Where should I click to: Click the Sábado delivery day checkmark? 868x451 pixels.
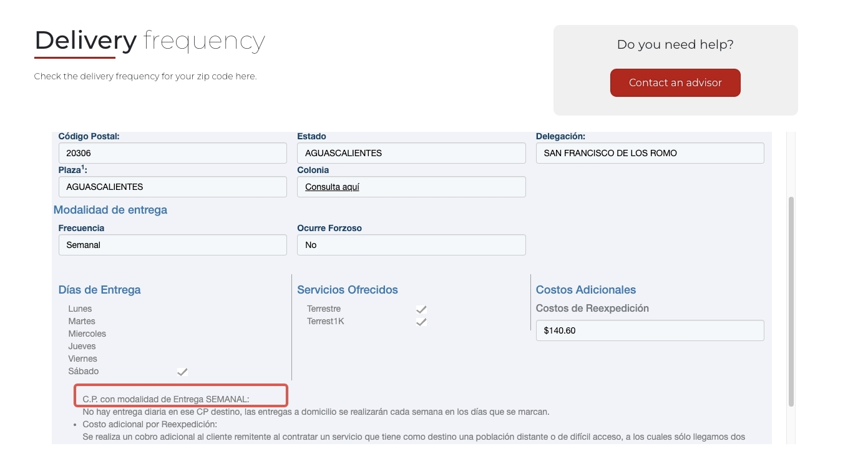[182, 372]
